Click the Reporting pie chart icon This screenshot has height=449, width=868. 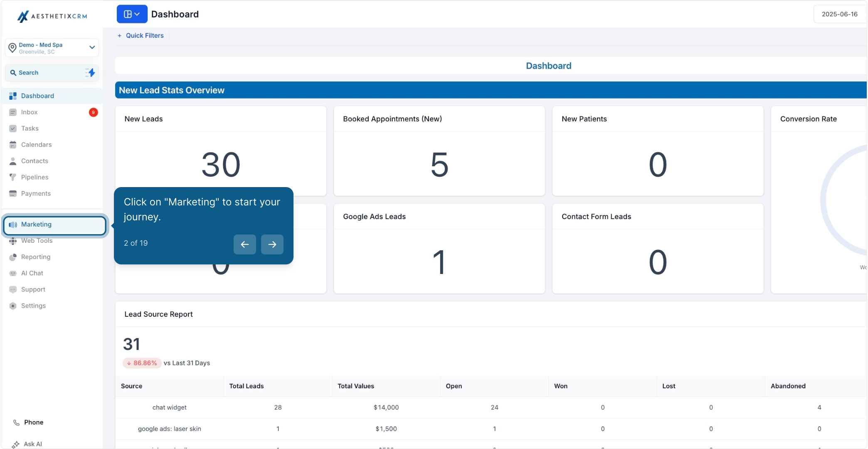pos(13,257)
